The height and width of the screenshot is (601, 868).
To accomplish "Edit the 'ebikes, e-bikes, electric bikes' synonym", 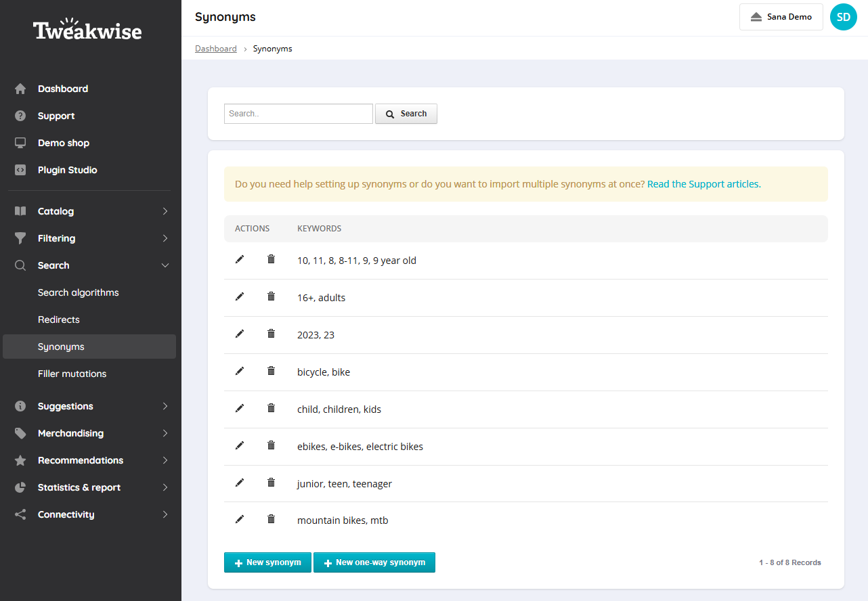I will 239,445.
